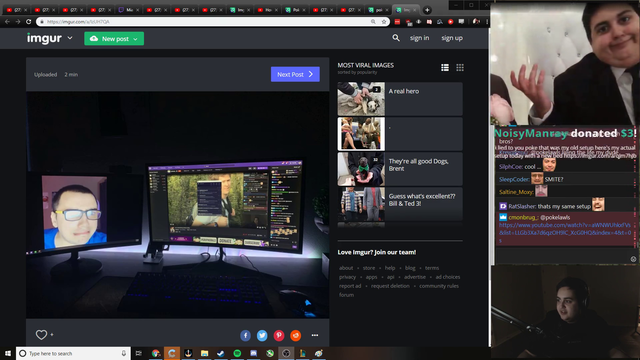Viewport: 640px width, 360px height.
Task: Click the taskbar search box
Action: click(73, 353)
